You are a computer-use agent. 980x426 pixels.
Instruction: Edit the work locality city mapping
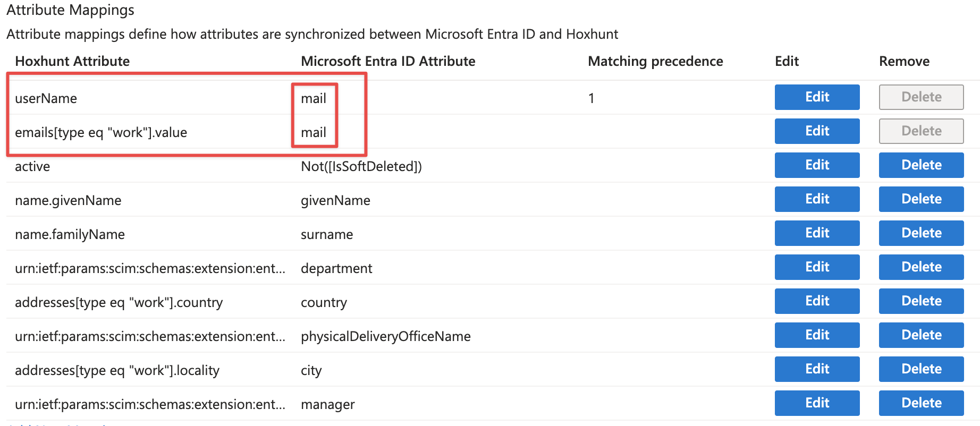tap(817, 369)
